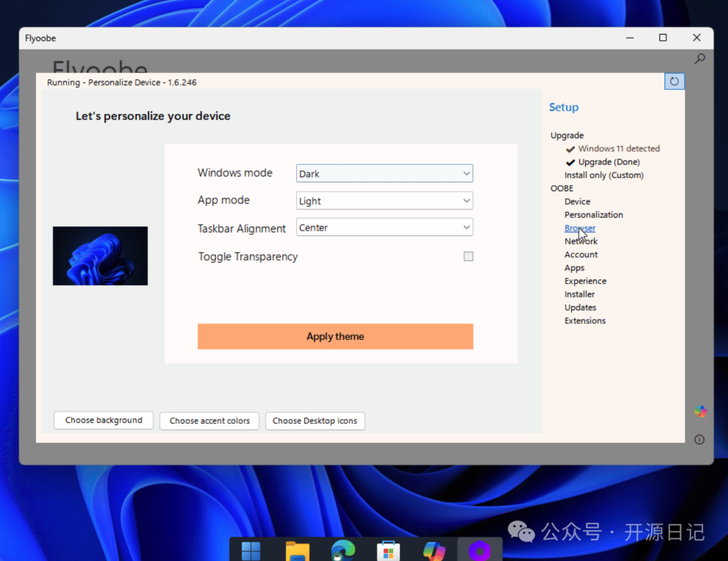Open the info icon at bottom right
The height and width of the screenshot is (561, 728).
(699, 440)
